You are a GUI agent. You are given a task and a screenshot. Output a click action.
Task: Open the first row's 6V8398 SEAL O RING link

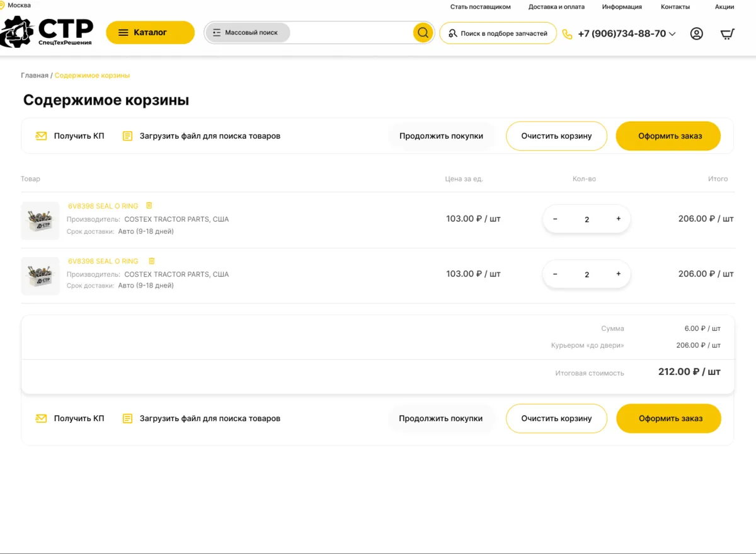(103, 206)
